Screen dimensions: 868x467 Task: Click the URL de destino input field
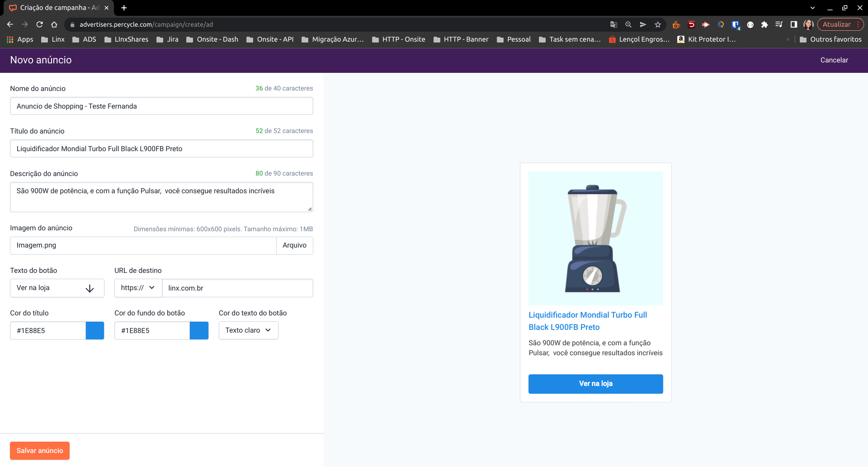pos(237,288)
